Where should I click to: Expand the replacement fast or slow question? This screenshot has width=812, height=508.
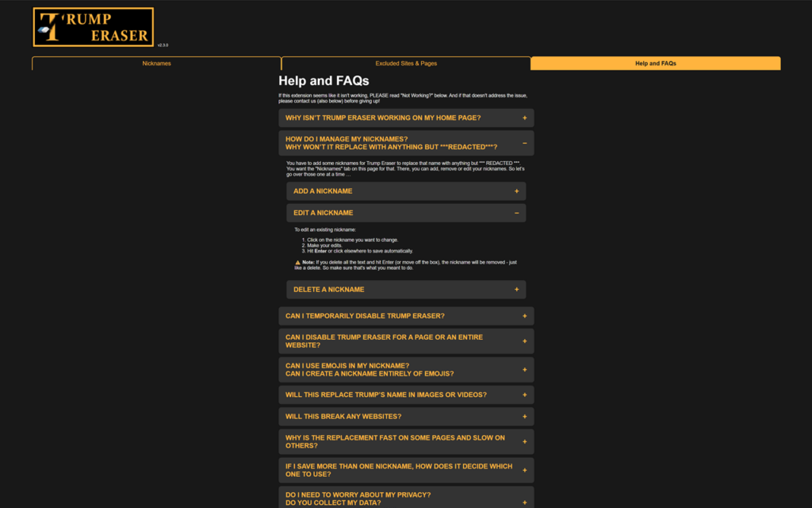pyautogui.click(x=406, y=441)
